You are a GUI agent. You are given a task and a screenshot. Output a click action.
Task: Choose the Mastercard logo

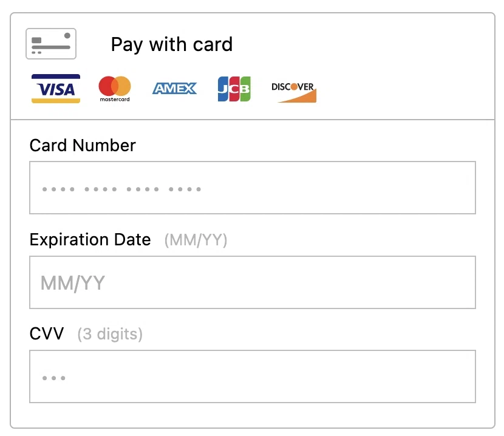[115, 89]
